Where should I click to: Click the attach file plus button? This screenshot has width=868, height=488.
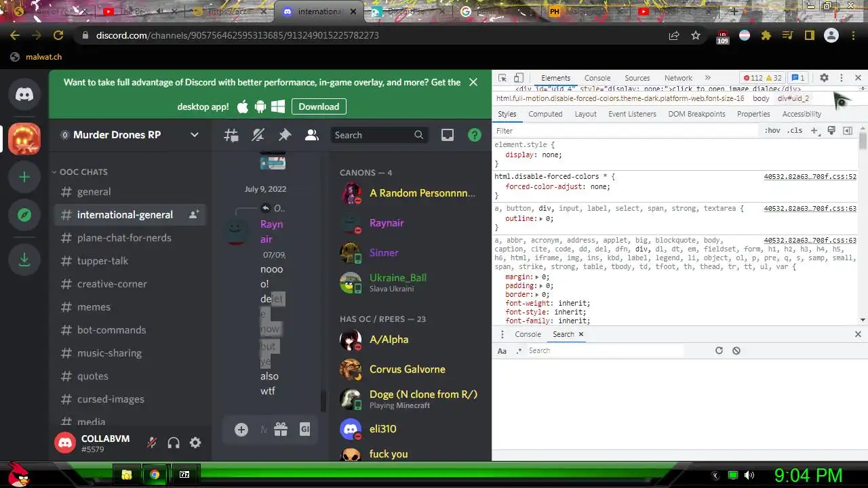pos(241,429)
